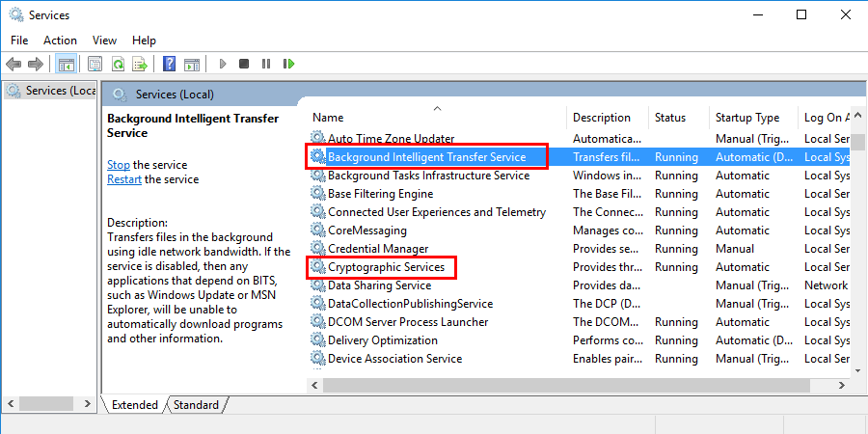Image resolution: width=868 pixels, height=434 pixels.
Task: Click the horizontal scrollbar thumb under the services list
Action: (x=566, y=385)
